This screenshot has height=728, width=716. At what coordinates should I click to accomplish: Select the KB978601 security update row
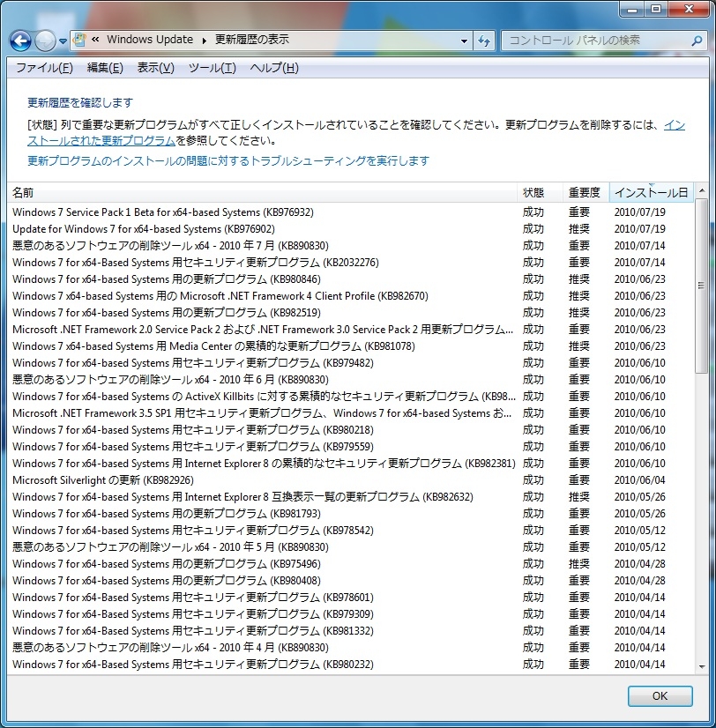pyautogui.click(x=351, y=597)
